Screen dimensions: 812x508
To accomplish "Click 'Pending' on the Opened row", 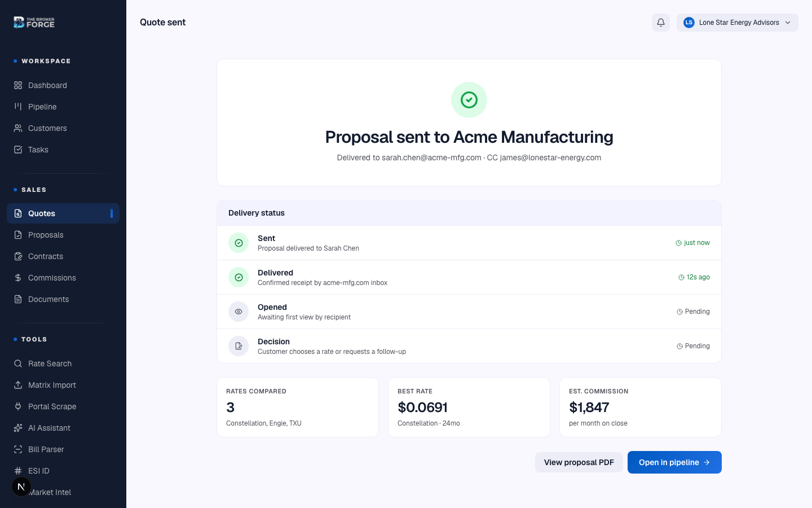I will tap(698, 312).
